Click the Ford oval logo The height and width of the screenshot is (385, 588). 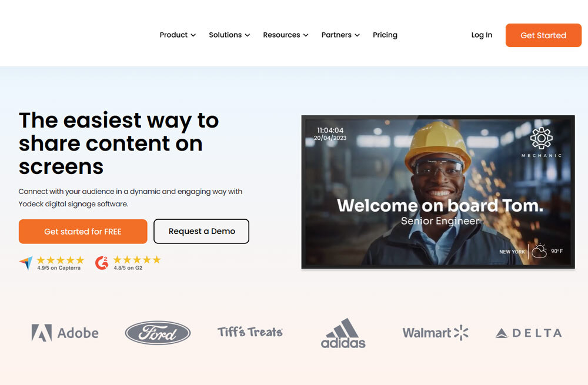158,333
